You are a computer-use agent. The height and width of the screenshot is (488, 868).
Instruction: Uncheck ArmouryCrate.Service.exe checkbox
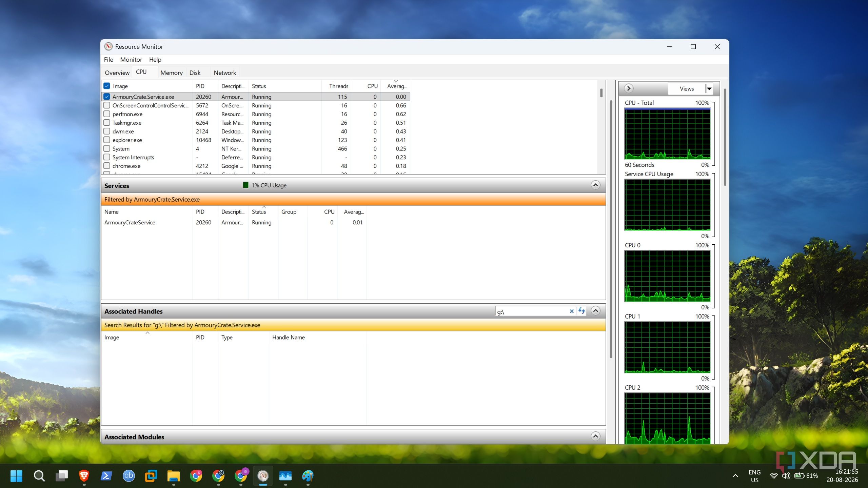point(107,97)
